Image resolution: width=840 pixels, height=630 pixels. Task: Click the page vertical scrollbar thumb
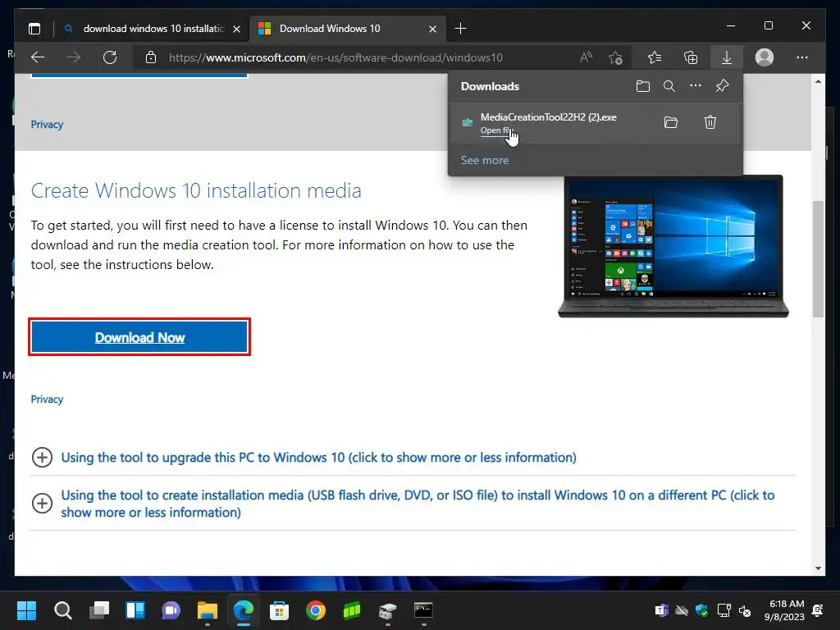tap(818, 258)
